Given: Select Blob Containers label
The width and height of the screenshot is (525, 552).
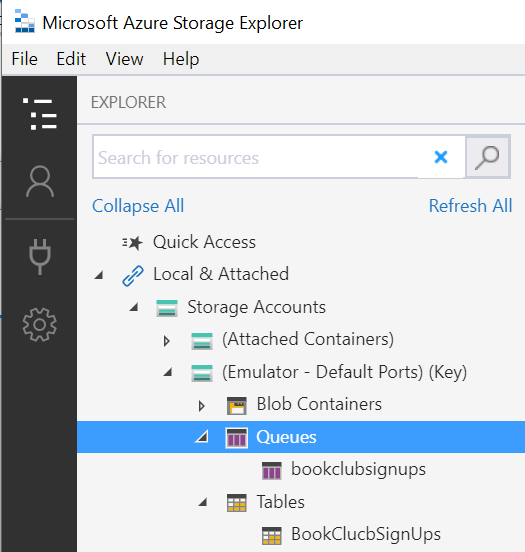Looking at the screenshot, I should point(319,404).
